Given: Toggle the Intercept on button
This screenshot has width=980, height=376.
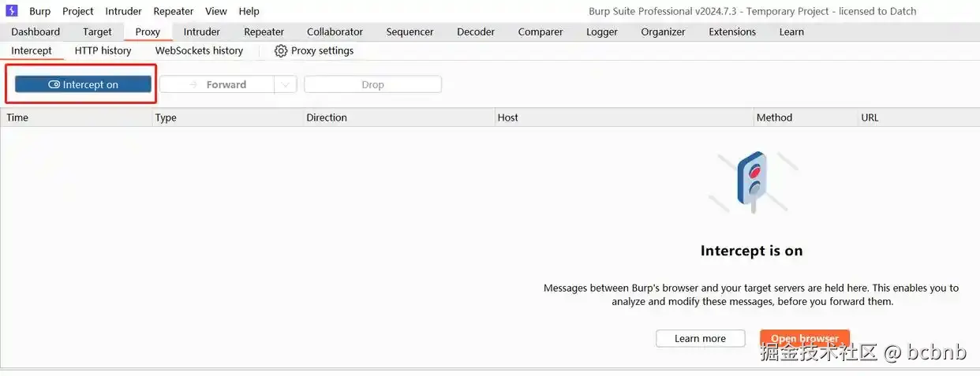Looking at the screenshot, I should (83, 84).
